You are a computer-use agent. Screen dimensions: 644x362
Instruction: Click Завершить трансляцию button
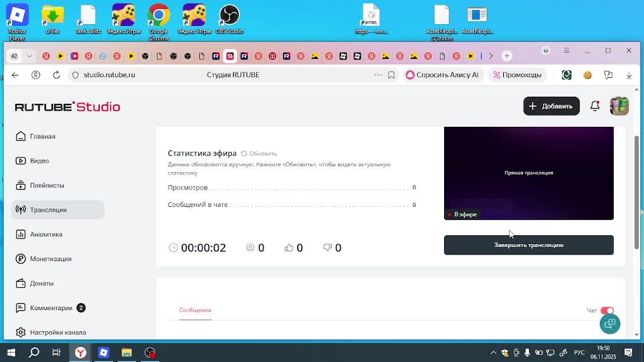pyautogui.click(x=528, y=245)
